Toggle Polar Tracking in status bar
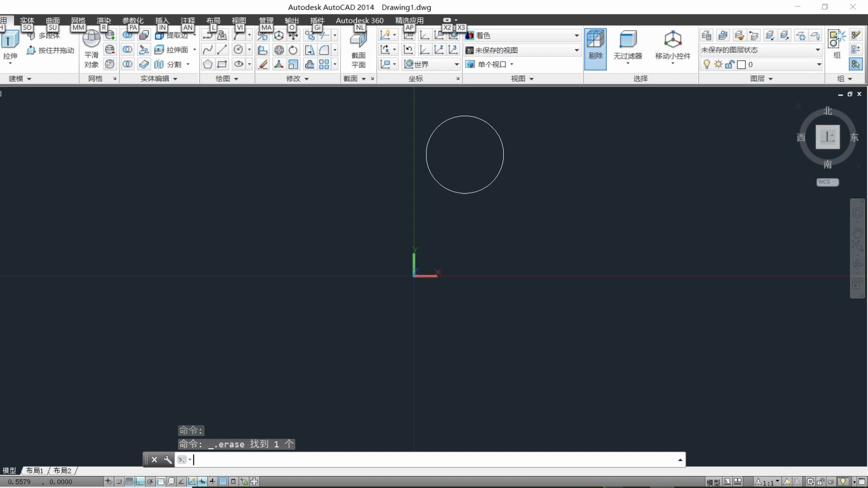Screen dimensions: 868x488 click(150, 482)
